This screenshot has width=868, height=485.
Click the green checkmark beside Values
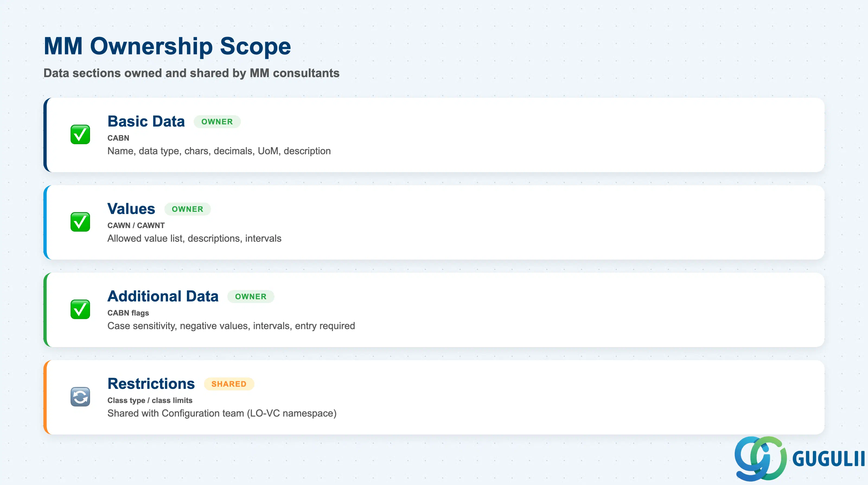pos(80,222)
